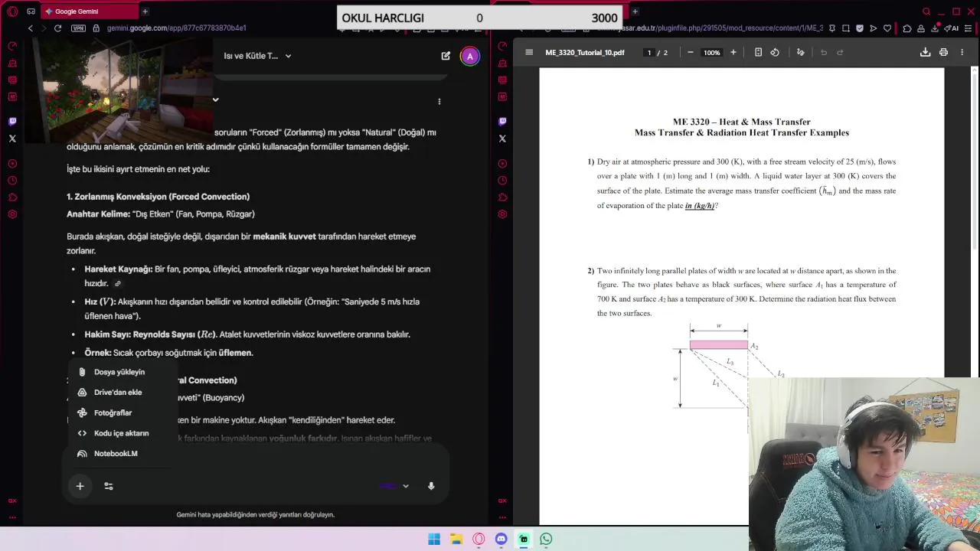Open File Explorer from taskbar
Viewport: 980px width, 551px height.
(x=456, y=539)
